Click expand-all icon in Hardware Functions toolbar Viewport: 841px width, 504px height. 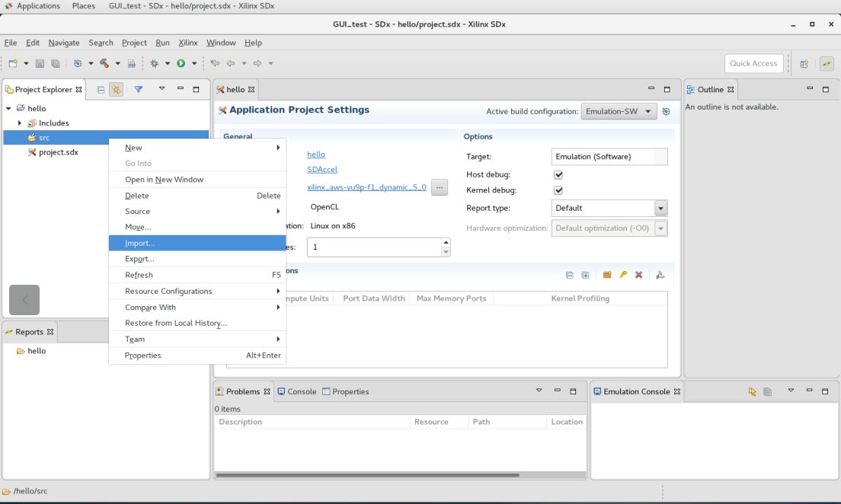coord(585,275)
